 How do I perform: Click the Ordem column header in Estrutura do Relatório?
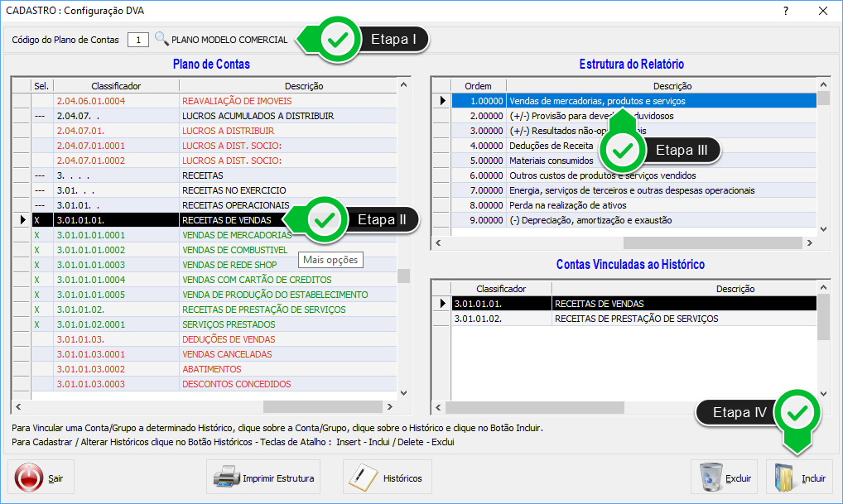pos(478,86)
